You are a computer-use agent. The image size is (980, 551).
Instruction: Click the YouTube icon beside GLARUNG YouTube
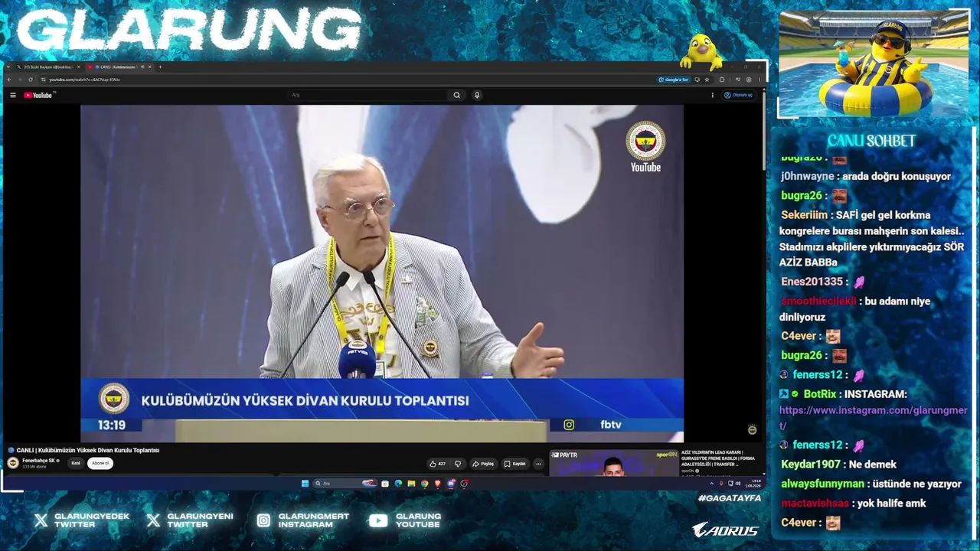click(378, 520)
